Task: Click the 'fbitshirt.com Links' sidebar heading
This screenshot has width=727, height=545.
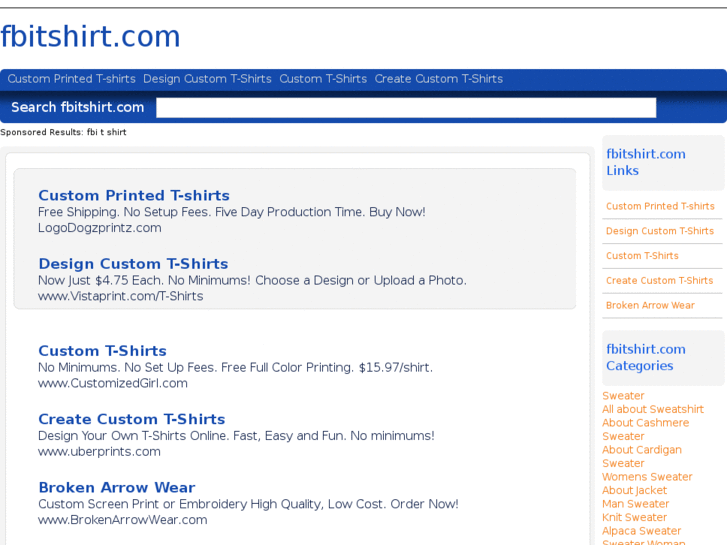Action: (645, 162)
